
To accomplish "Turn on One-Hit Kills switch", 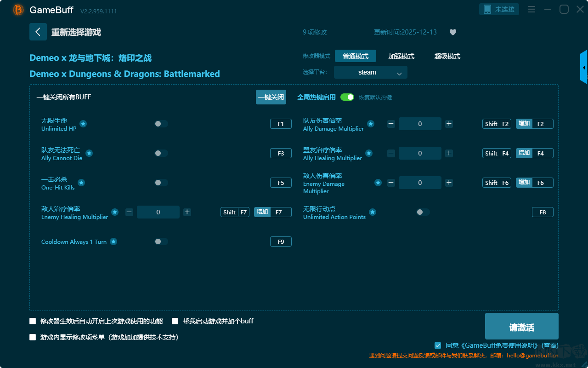I will coord(161,183).
